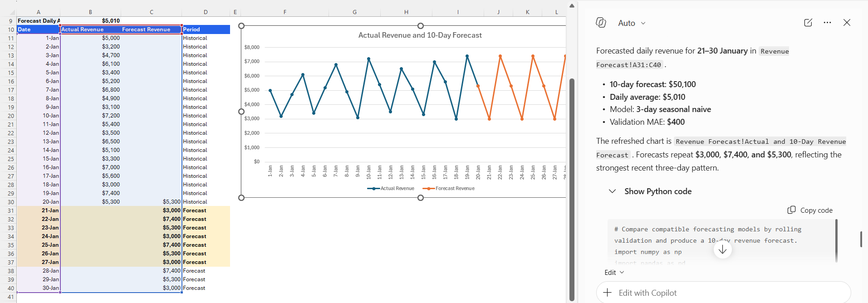Jump to latest message with the down-arrow button
The height and width of the screenshot is (303, 868).
[x=722, y=249]
